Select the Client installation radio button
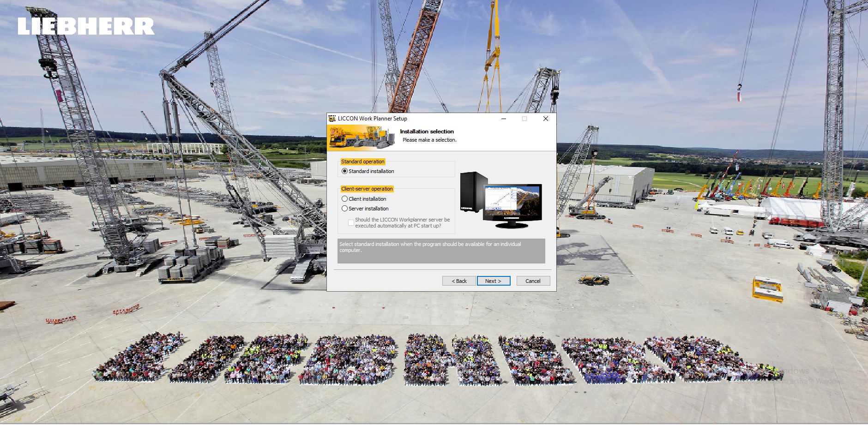Image resolution: width=868 pixels, height=425 pixels. pyautogui.click(x=344, y=198)
